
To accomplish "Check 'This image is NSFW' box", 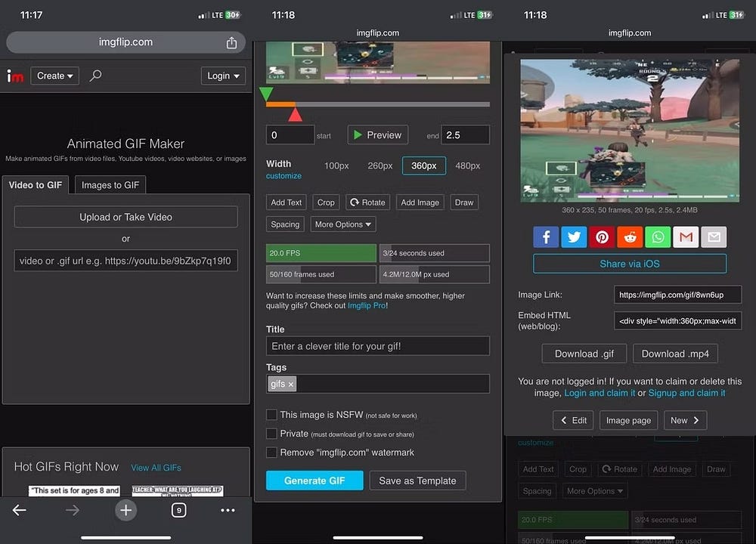I will [271, 415].
